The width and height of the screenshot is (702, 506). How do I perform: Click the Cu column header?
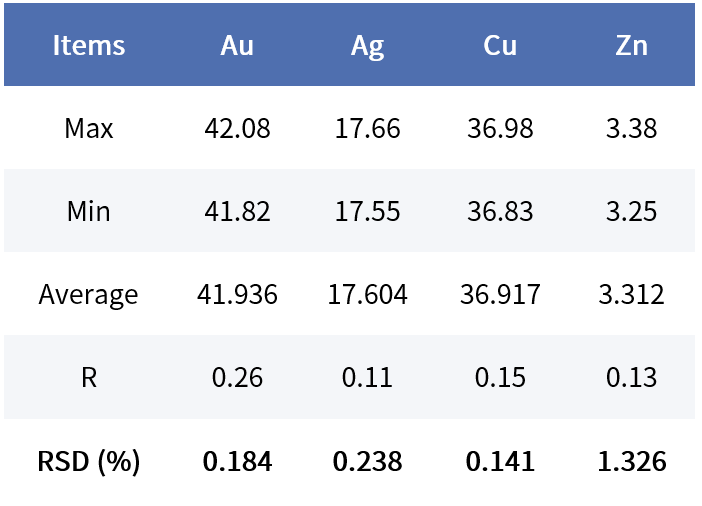[499, 46]
